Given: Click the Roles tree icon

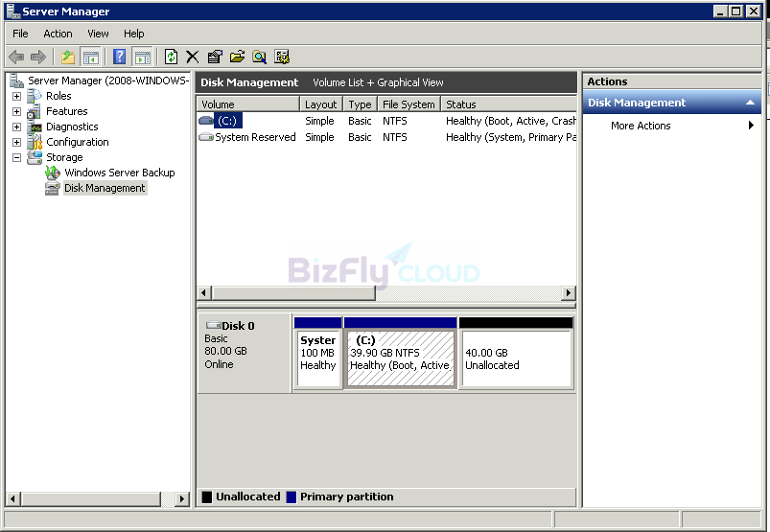Looking at the screenshot, I should pyautogui.click(x=35, y=96).
